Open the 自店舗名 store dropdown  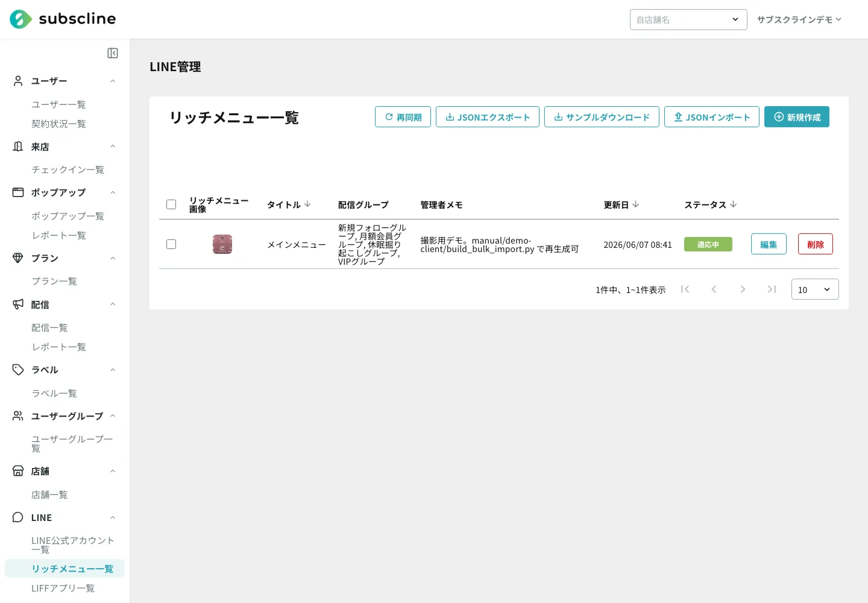pos(688,19)
